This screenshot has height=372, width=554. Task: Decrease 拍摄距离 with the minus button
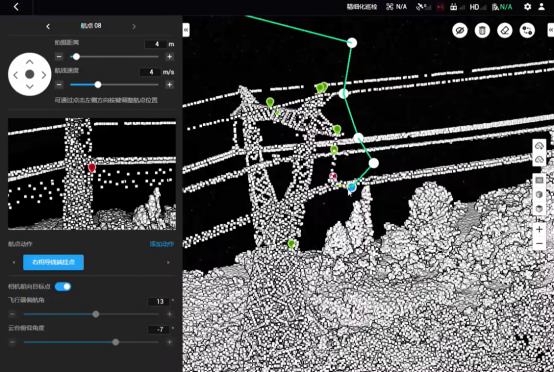[x=59, y=57]
